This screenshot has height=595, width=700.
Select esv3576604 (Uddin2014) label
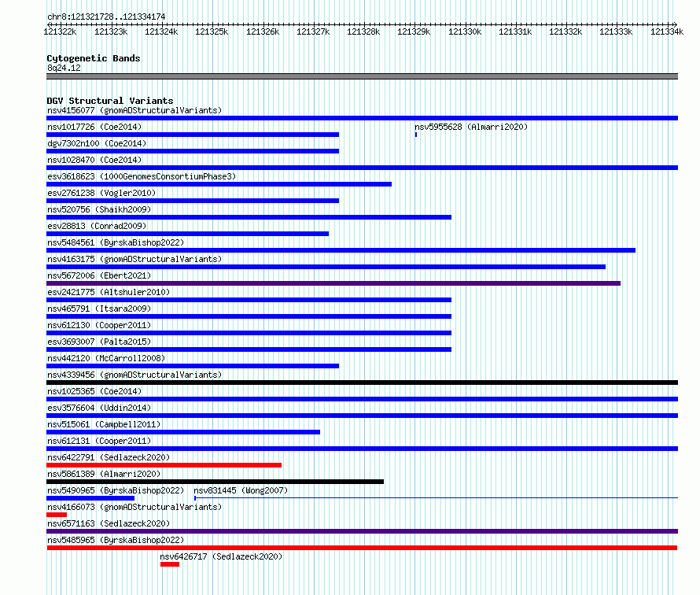click(99, 408)
